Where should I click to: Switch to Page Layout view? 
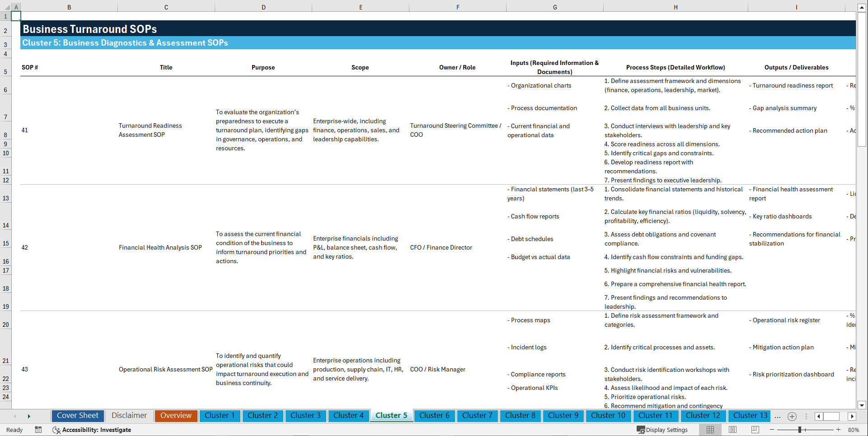coord(732,430)
